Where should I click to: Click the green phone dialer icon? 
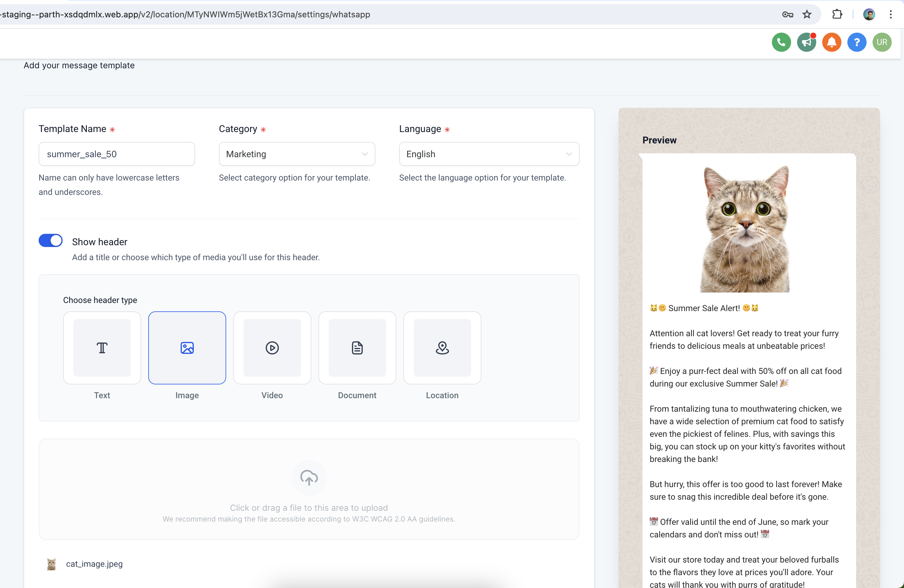781,42
